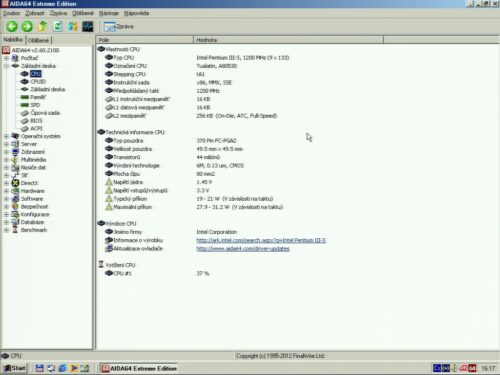Expand the Nosiče dat tree node
500x375 pixels.
click(x=6, y=167)
